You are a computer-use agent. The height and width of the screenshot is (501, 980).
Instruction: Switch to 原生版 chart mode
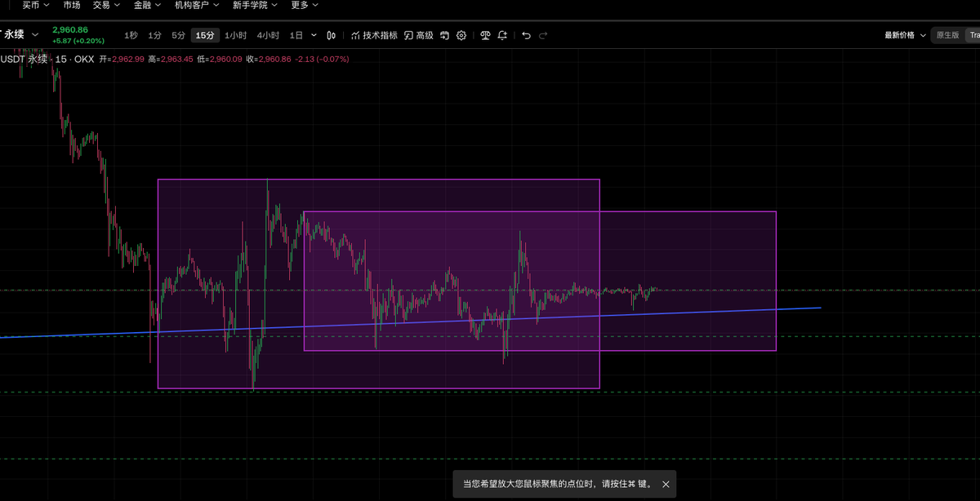pos(947,35)
